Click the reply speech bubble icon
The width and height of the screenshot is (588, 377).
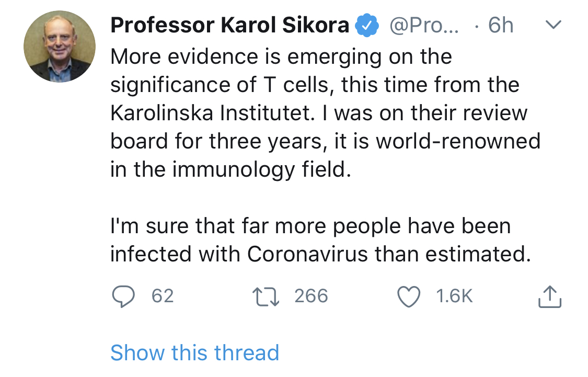[x=124, y=296]
